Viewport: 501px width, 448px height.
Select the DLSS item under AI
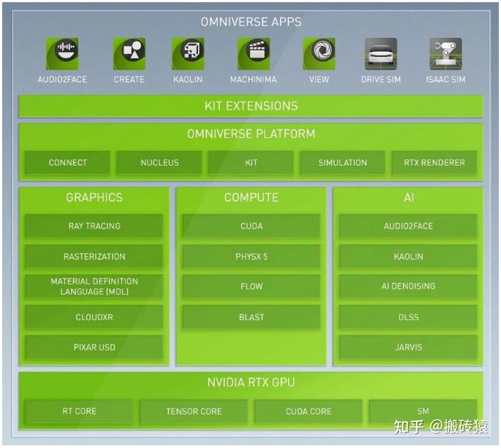tap(408, 317)
